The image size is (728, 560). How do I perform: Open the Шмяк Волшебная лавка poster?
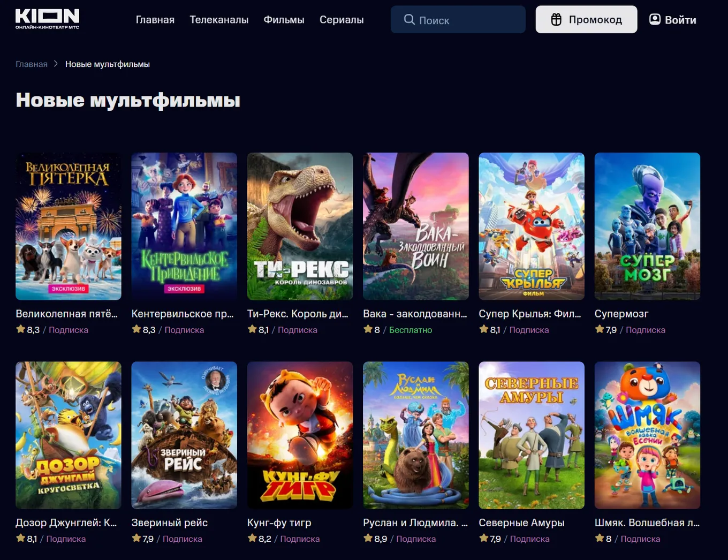647,435
